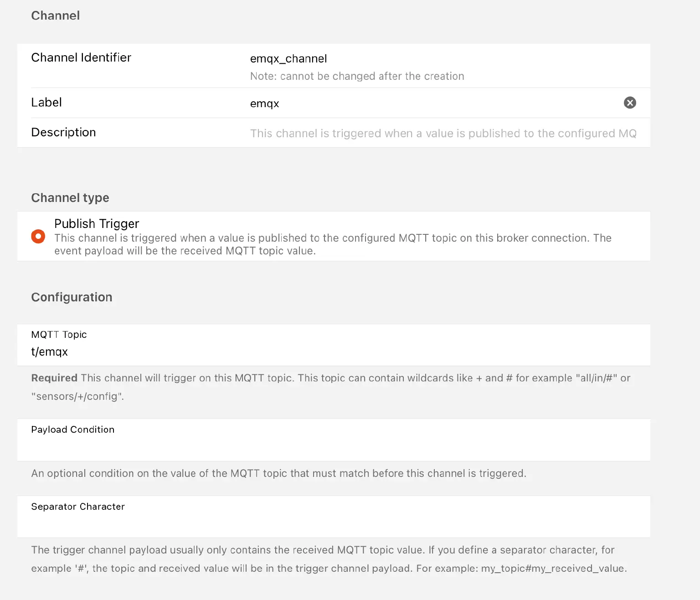The height and width of the screenshot is (600, 700).
Task: Click the Channel section heading
Action: [56, 16]
